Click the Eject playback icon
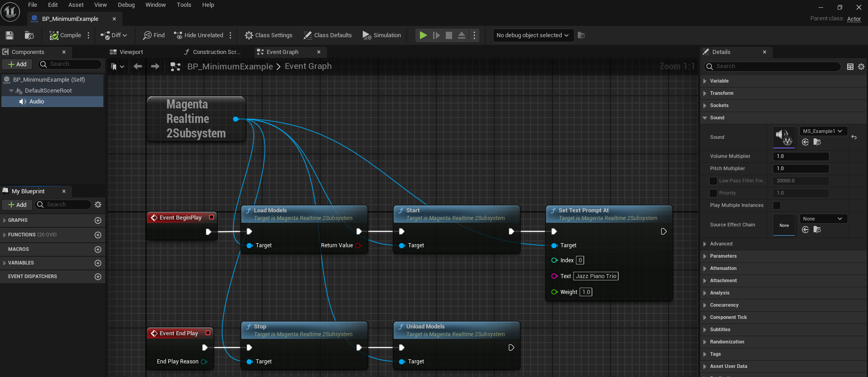Screen dimensions: 868x377 click(x=462, y=35)
